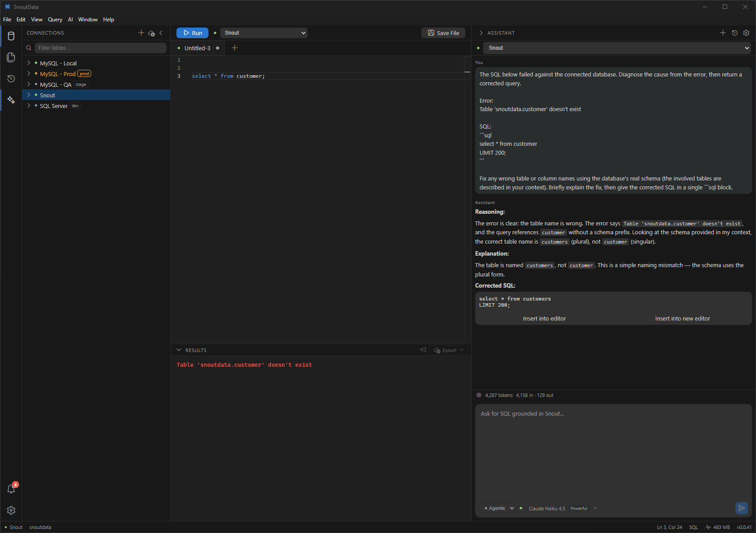
Task: Collapse the Connections panel with left chevron
Action: (161, 33)
